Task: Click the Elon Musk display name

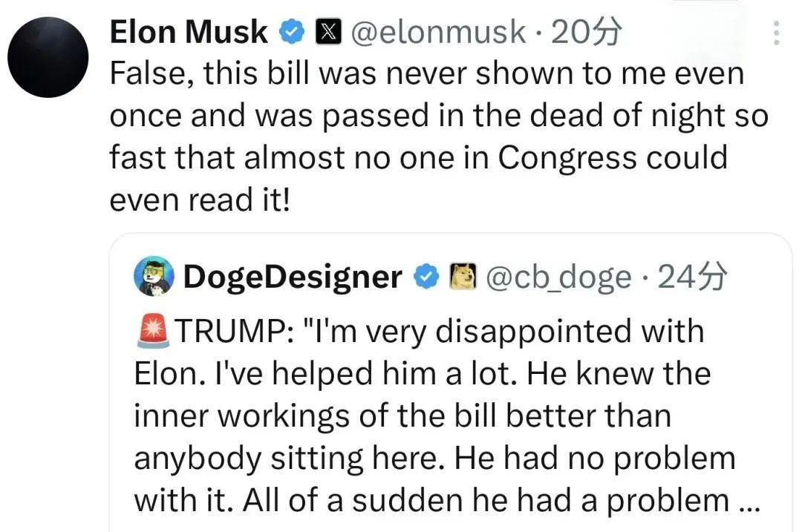Action: pos(188,32)
